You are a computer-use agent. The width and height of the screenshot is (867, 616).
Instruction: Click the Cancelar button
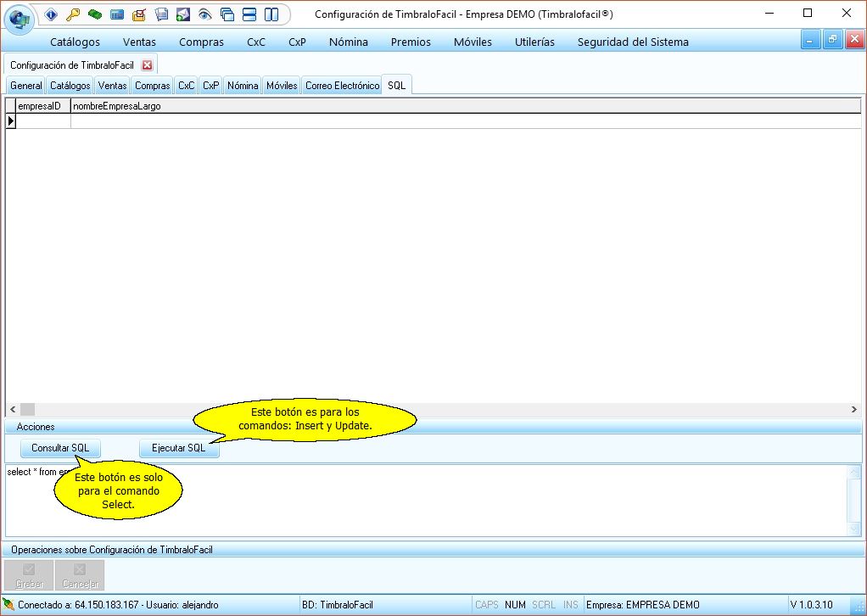coord(81,575)
